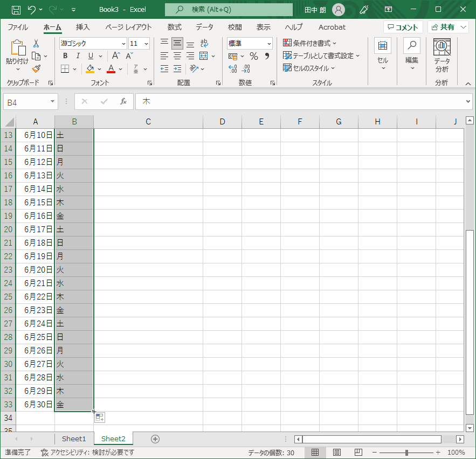The width and height of the screenshot is (476, 459).
Task: Decrease font size with small A icon
Action: click(x=129, y=55)
